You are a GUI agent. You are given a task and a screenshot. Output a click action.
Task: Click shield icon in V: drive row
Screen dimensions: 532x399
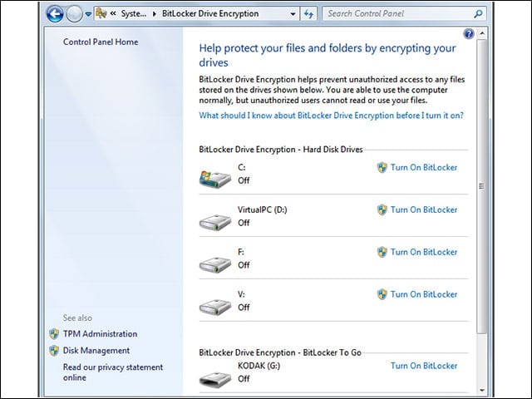[x=382, y=294]
